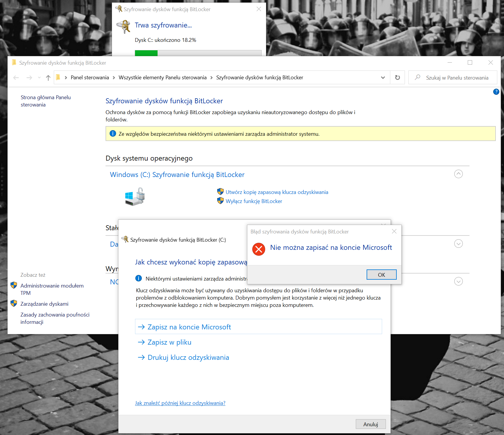Click OK in the BitLocker error dialog
Viewport: 504px width, 435px height.
382,275
